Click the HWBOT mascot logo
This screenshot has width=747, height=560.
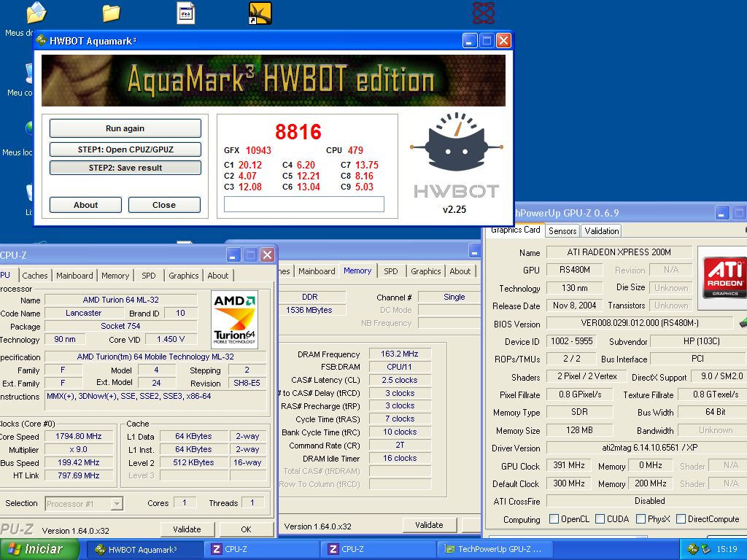point(456,143)
